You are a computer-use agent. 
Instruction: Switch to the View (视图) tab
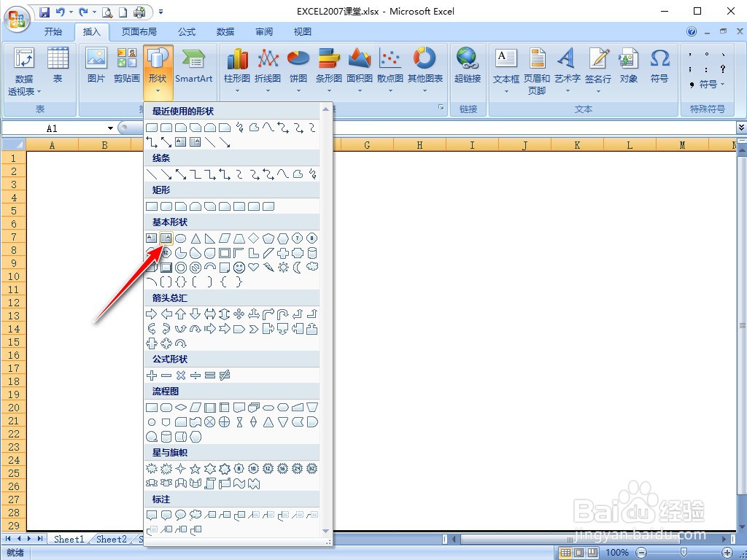click(x=303, y=32)
